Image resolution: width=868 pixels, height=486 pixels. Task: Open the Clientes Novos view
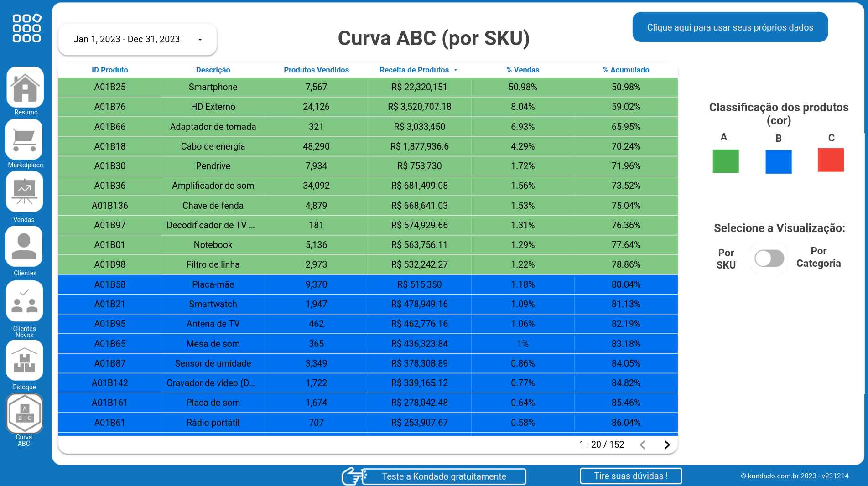pos(25,301)
